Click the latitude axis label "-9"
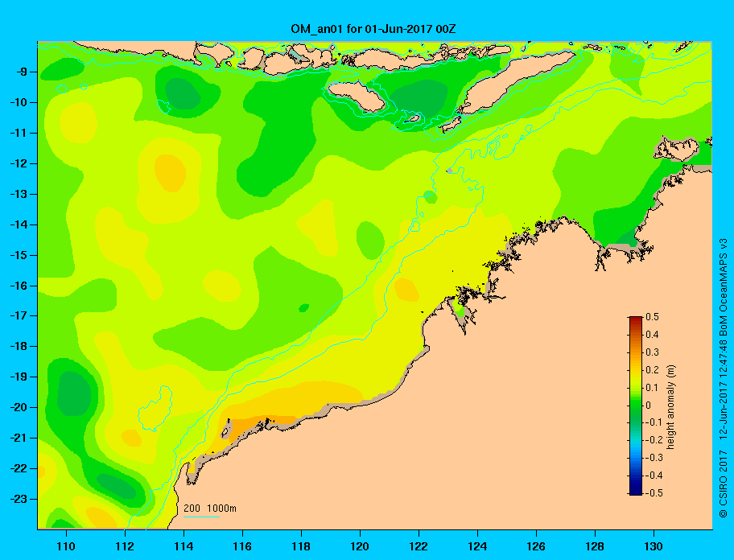 20,72
